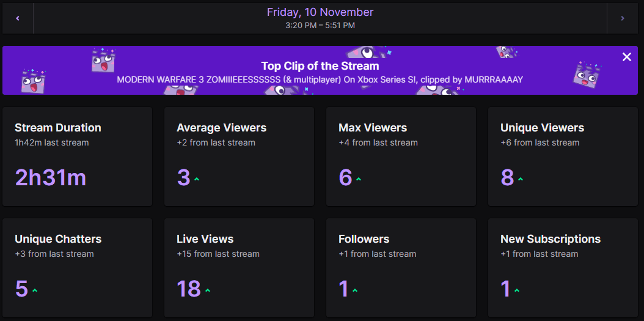Select the Live Views stat card
This screenshot has height=321, width=644.
[x=239, y=268]
